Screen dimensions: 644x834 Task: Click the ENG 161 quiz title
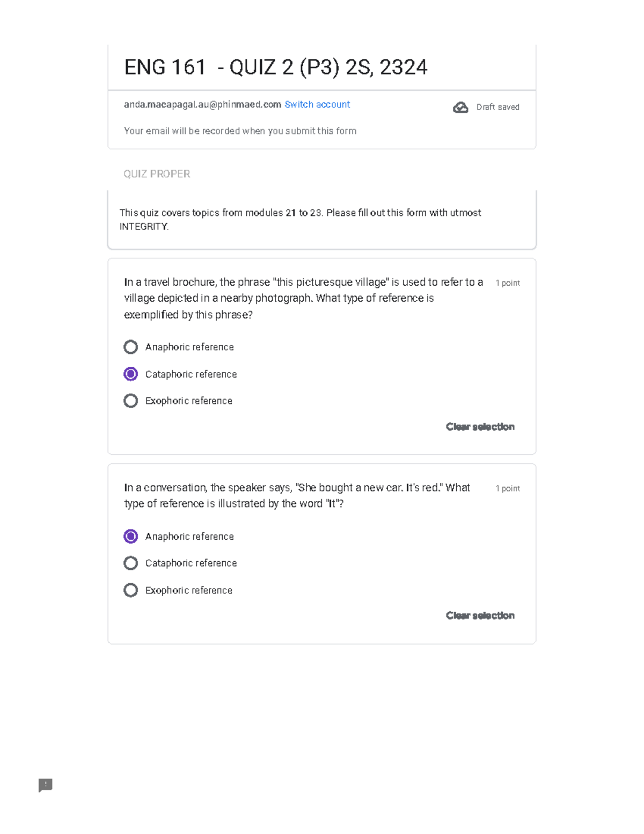[276, 67]
